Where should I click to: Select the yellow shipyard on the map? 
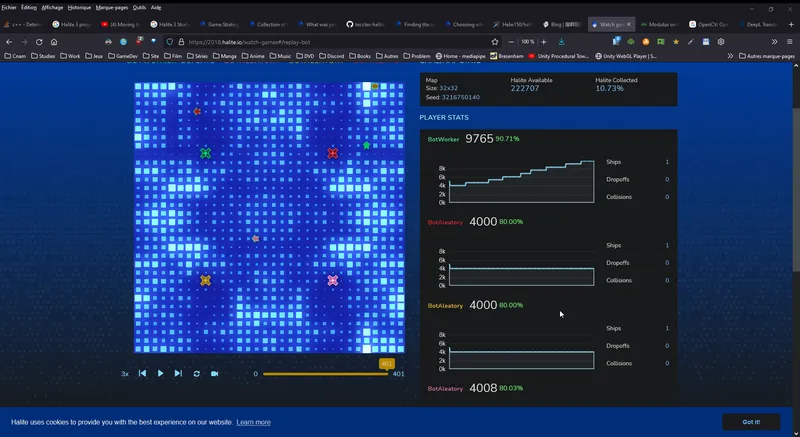coord(205,280)
